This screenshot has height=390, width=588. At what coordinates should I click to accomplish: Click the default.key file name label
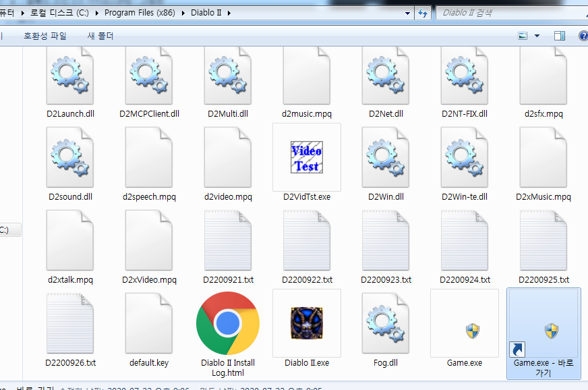149,362
